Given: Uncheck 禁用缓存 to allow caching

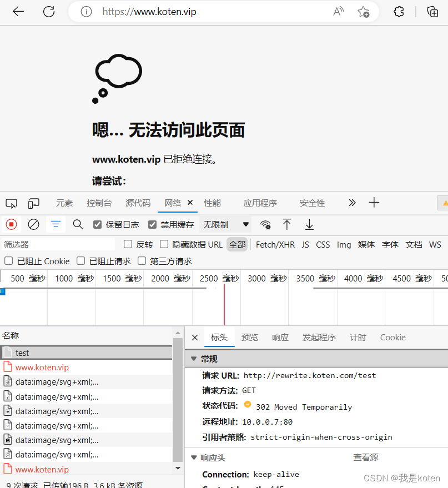Looking at the screenshot, I should click(x=152, y=224).
